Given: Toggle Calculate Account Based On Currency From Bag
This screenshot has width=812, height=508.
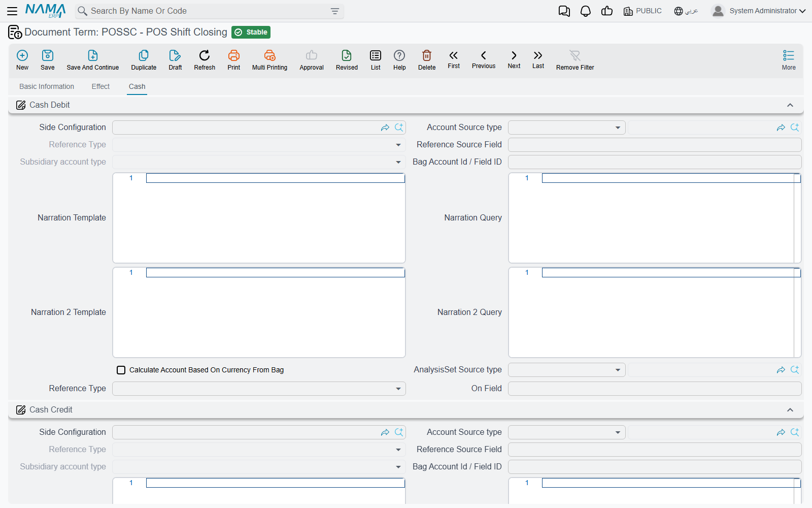Looking at the screenshot, I should [x=121, y=370].
